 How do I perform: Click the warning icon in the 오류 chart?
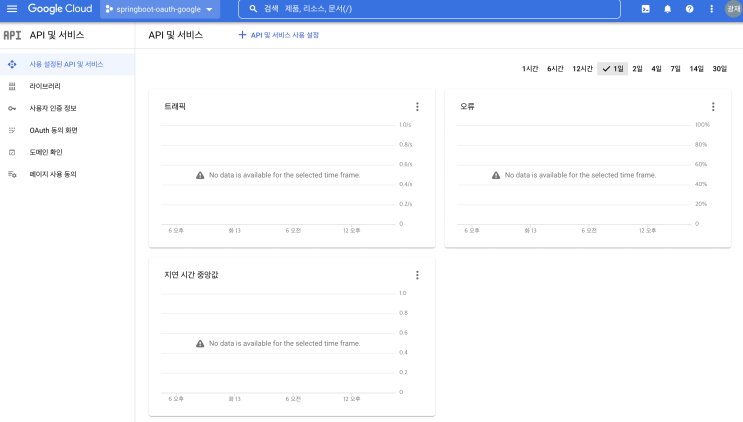(x=496, y=175)
